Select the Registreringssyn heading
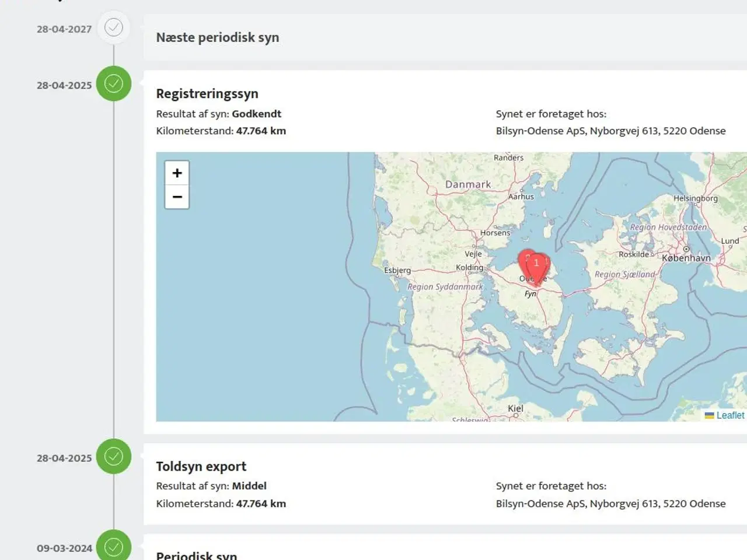 207,93
